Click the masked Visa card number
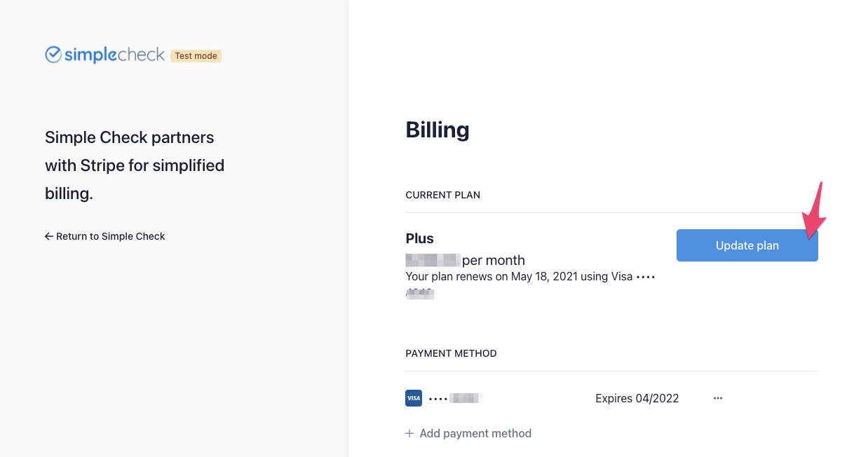 tap(456, 398)
